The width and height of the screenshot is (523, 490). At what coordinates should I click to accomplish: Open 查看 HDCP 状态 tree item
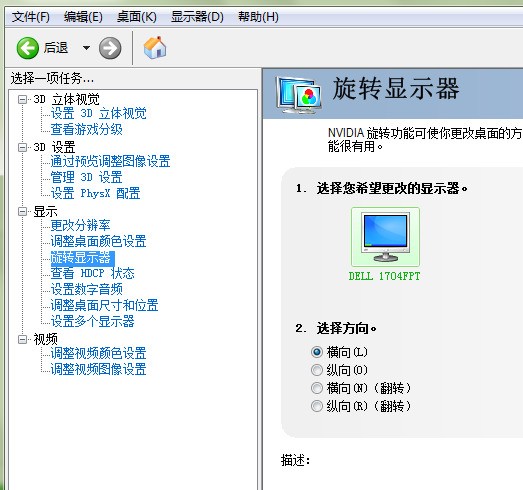pyautogui.click(x=92, y=274)
